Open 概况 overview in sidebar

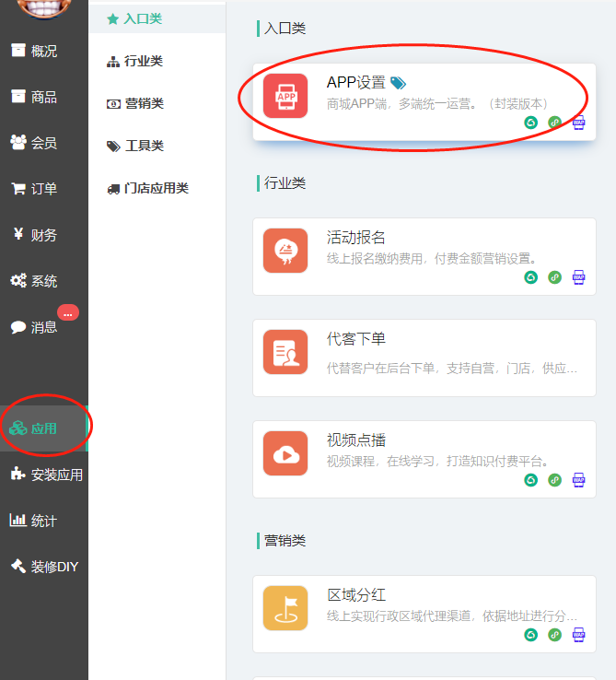(x=44, y=51)
